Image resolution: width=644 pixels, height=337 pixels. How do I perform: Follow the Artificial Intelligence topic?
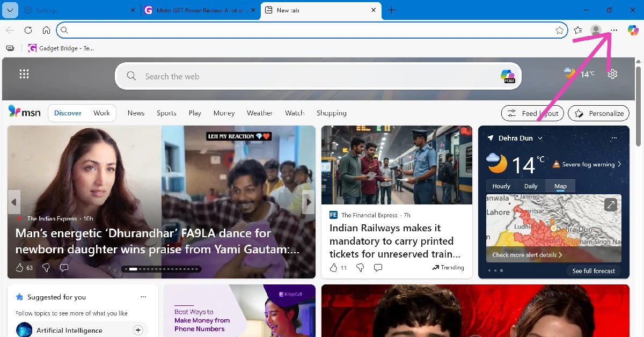point(138,329)
